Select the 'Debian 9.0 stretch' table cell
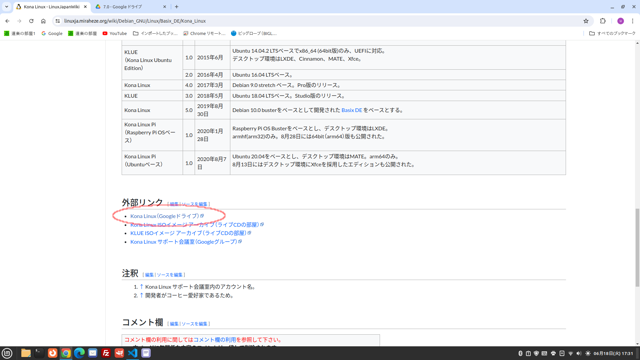640x360 pixels. (x=398, y=85)
